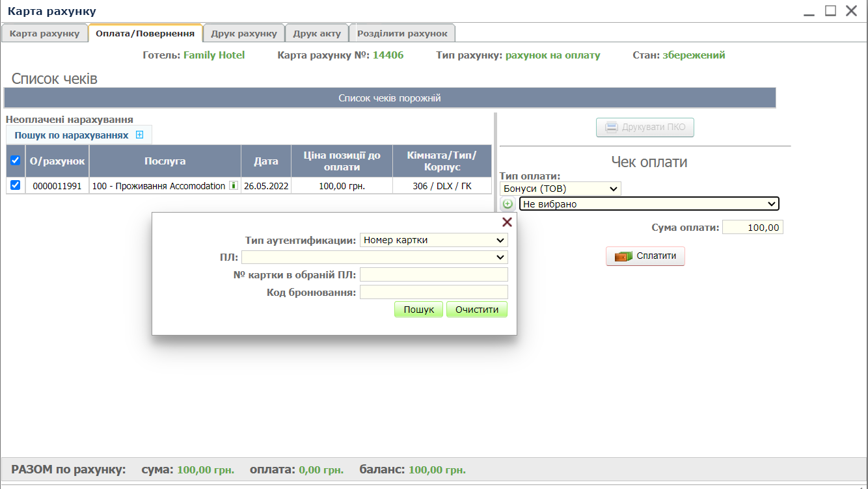Click the Код бронювання input field
The image size is (868, 489).
click(433, 292)
